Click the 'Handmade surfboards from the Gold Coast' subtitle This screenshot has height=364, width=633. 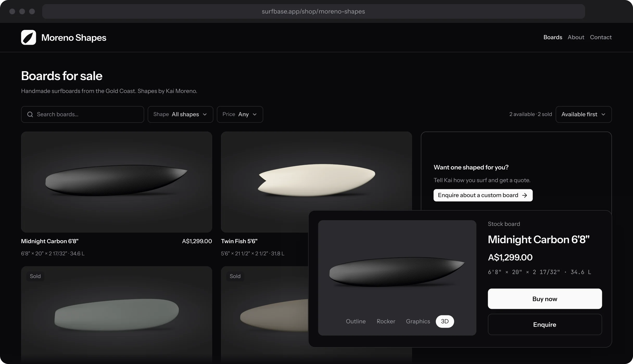109,91
